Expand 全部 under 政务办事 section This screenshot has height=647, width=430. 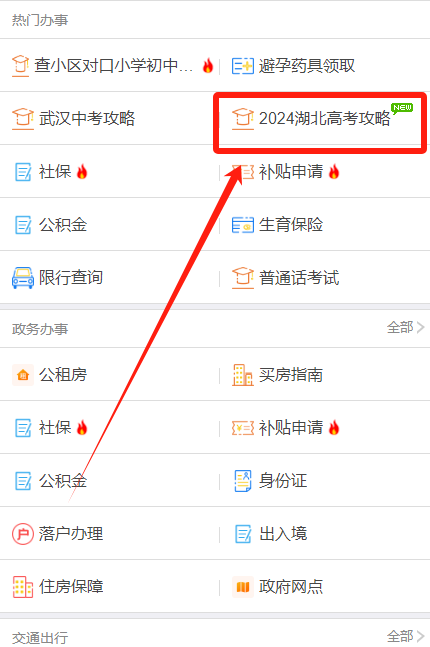coord(405,328)
